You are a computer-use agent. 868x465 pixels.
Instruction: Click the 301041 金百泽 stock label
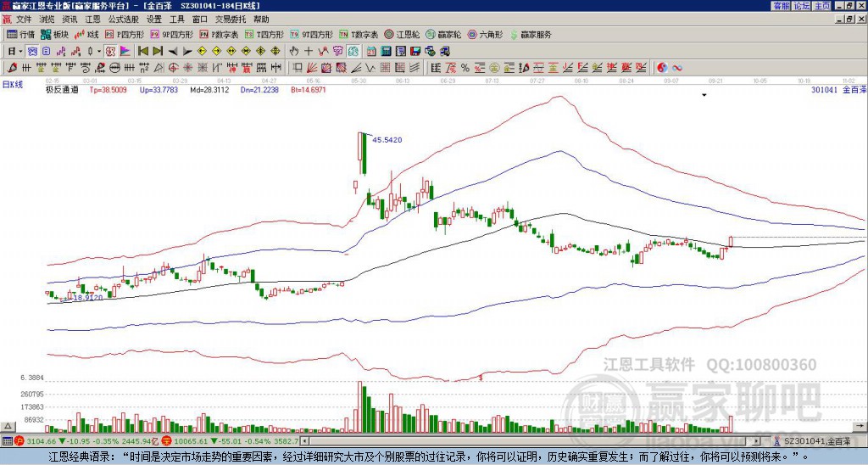point(838,89)
